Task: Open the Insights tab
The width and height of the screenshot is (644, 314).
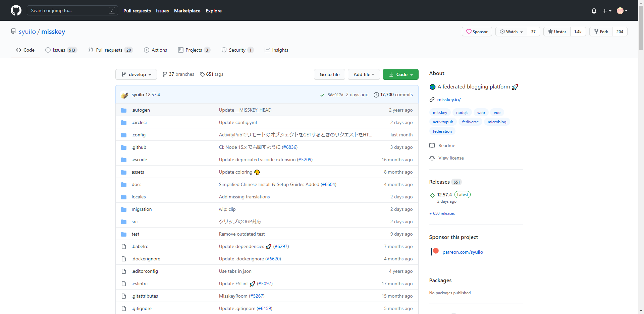Action: (276, 50)
